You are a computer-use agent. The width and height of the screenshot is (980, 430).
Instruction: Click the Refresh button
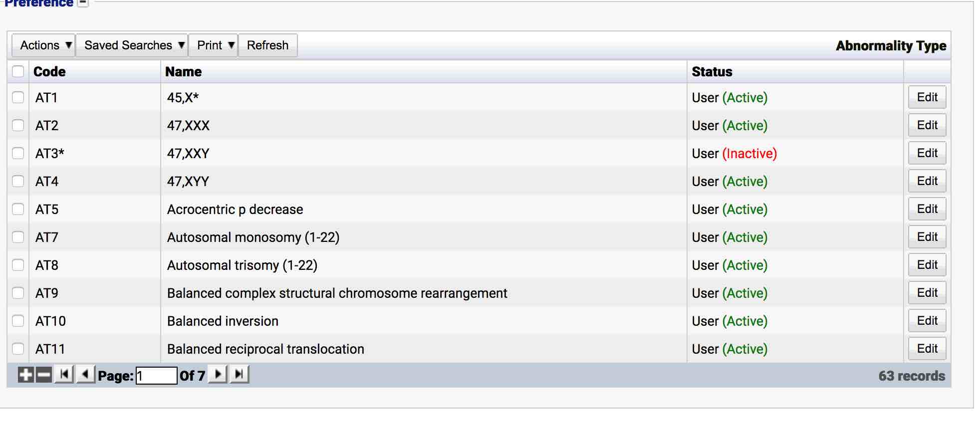[x=268, y=45]
